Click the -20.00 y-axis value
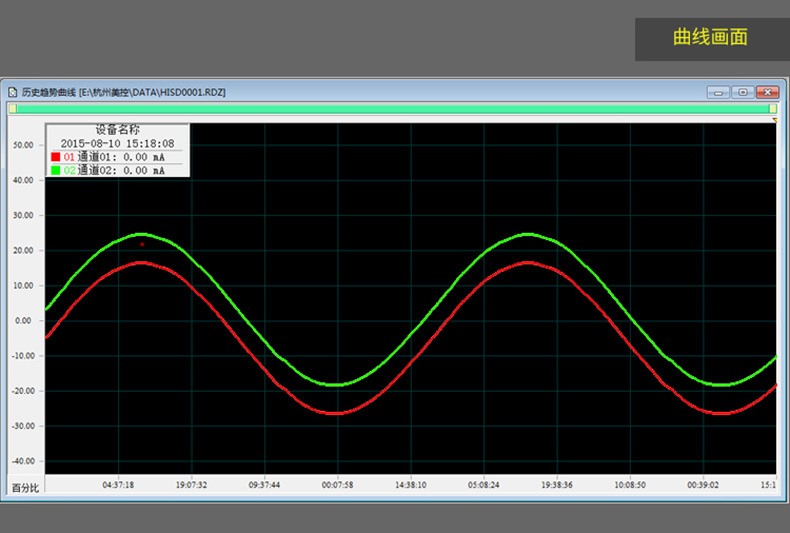The height and width of the screenshot is (533, 790). [23, 391]
